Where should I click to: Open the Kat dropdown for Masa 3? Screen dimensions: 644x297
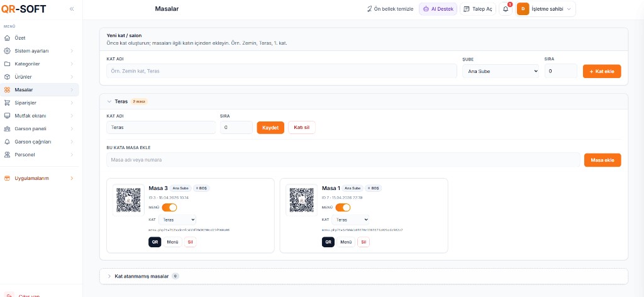click(x=178, y=220)
